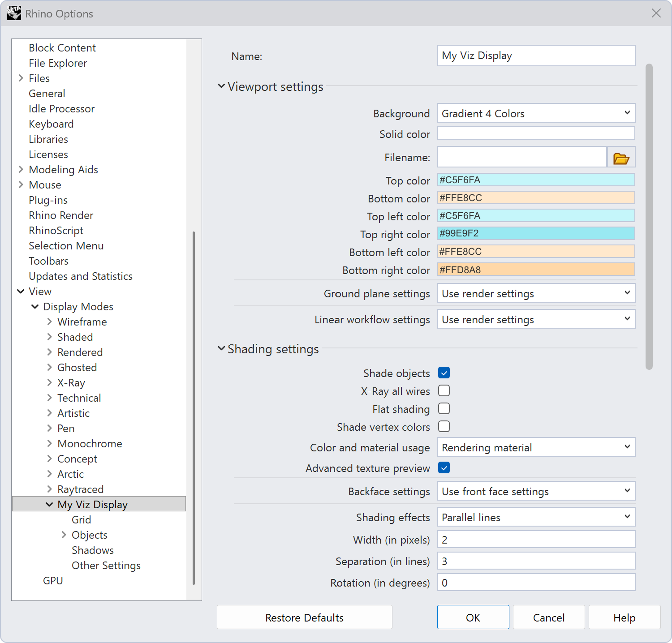Collapse the Display Modes node
672x643 pixels.
tap(35, 306)
